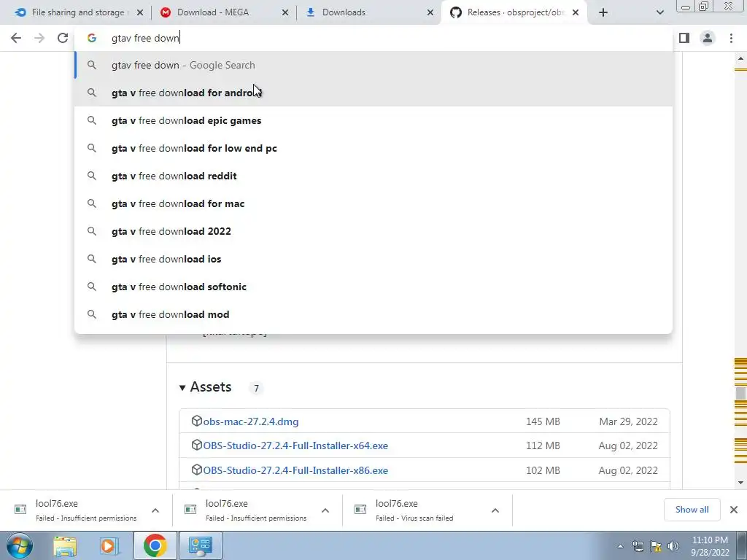Click the '145 MB' size text

(543, 421)
